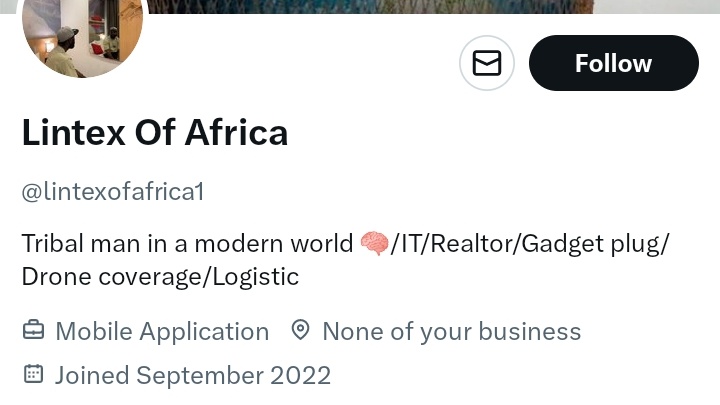Click the calendar join-date icon
The image size is (720, 405).
tap(33, 375)
